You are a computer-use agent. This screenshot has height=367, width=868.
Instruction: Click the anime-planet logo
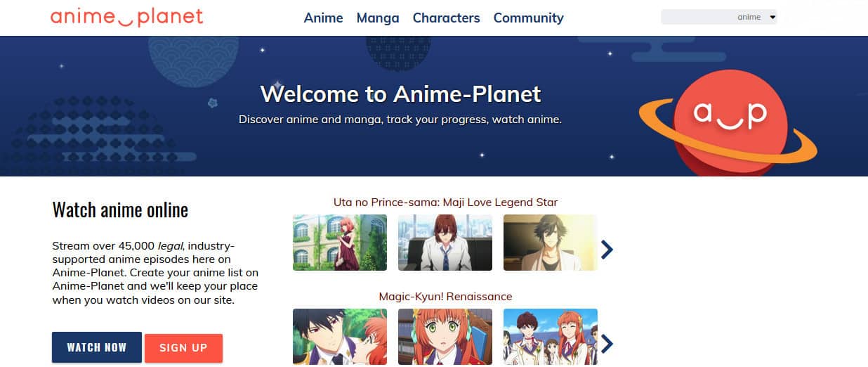coord(127,17)
